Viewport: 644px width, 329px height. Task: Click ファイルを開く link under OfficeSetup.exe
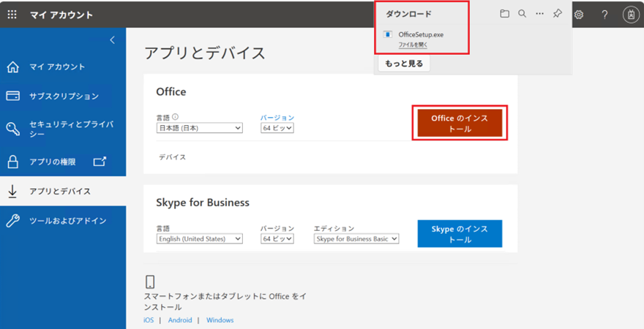click(413, 45)
